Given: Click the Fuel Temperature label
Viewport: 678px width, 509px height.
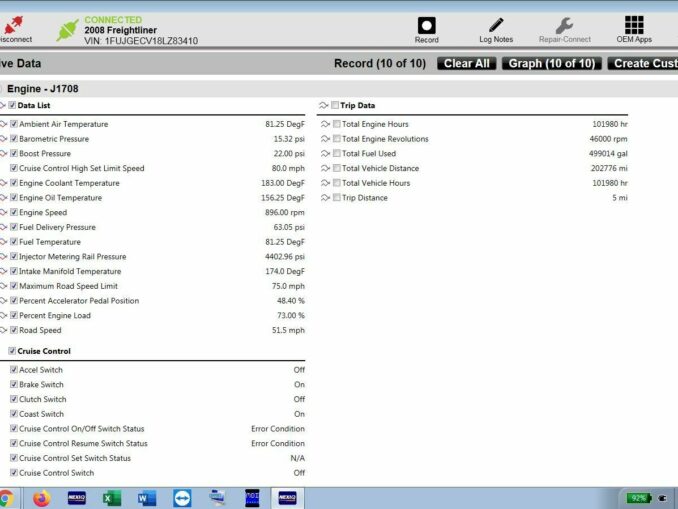Looking at the screenshot, I should tap(50, 242).
